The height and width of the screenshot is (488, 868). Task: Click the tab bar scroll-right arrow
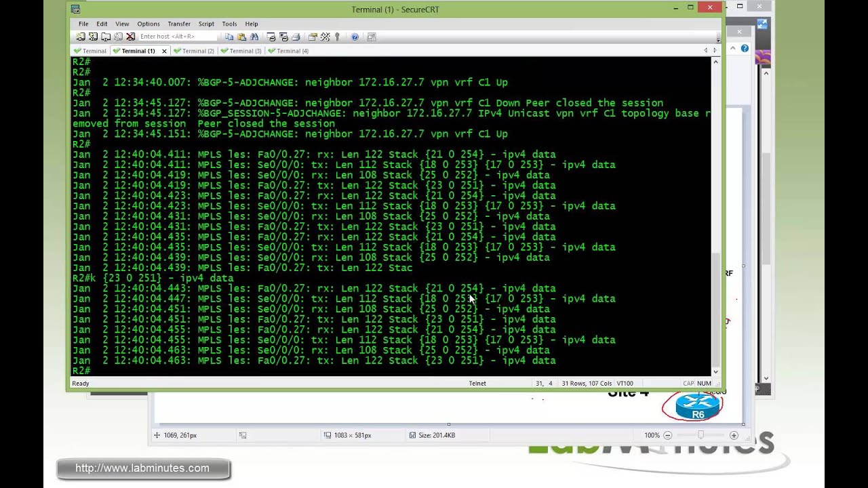(715, 50)
